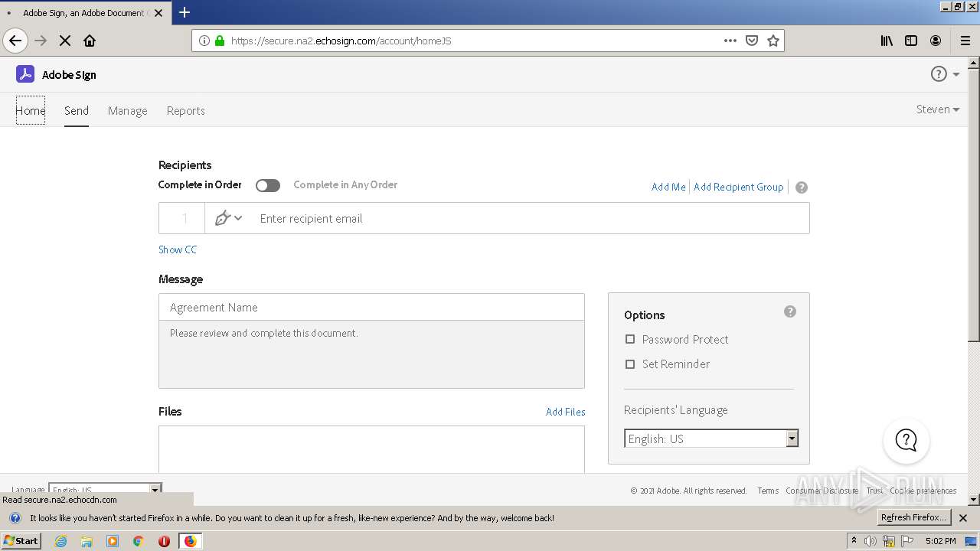
Task: Expand signer role dropdown with pen icon
Action: 228,218
